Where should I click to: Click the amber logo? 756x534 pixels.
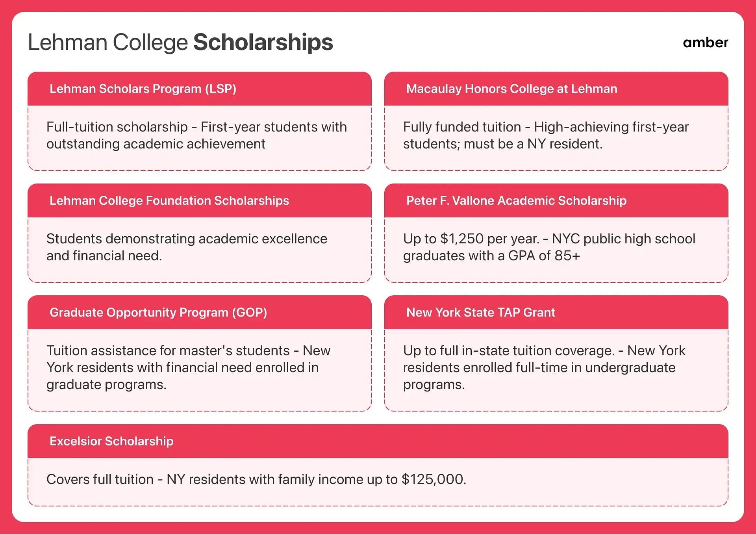tap(705, 43)
